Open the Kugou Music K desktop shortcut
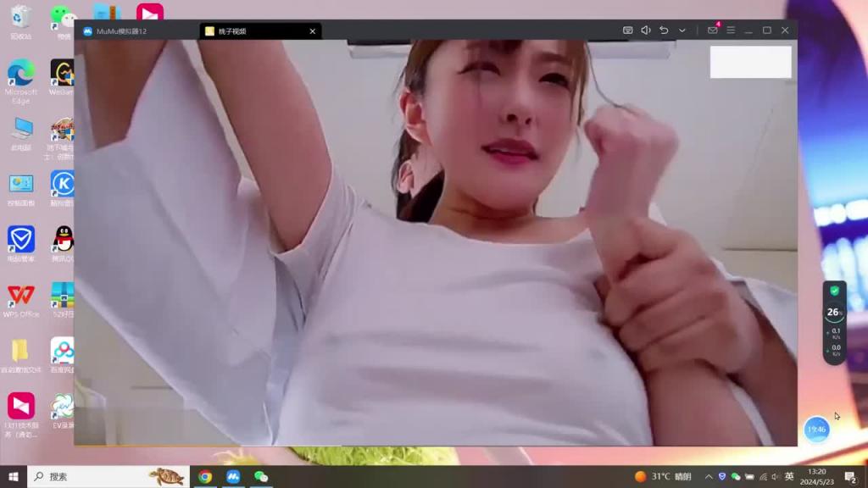The image size is (868, 488). tap(62, 189)
